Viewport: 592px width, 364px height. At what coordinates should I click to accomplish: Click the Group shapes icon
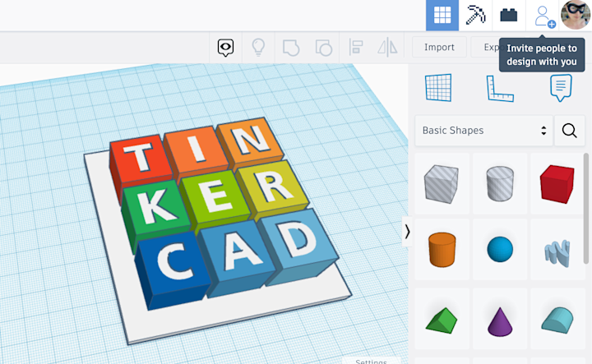291,48
